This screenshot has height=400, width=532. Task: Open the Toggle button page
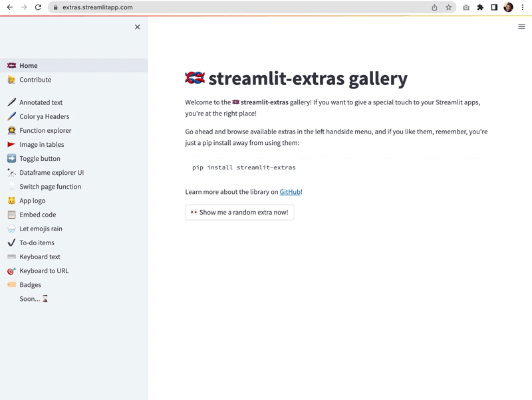click(40, 159)
